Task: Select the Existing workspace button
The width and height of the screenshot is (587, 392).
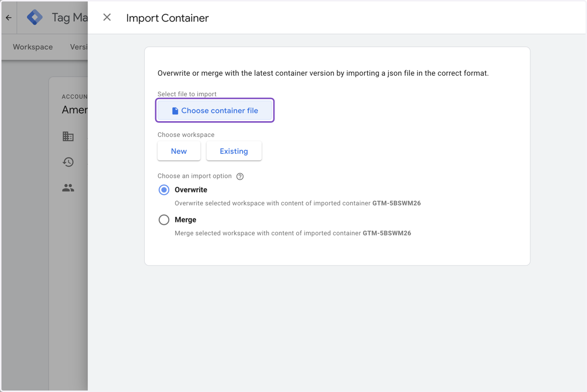Action: (x=234, y=151)
